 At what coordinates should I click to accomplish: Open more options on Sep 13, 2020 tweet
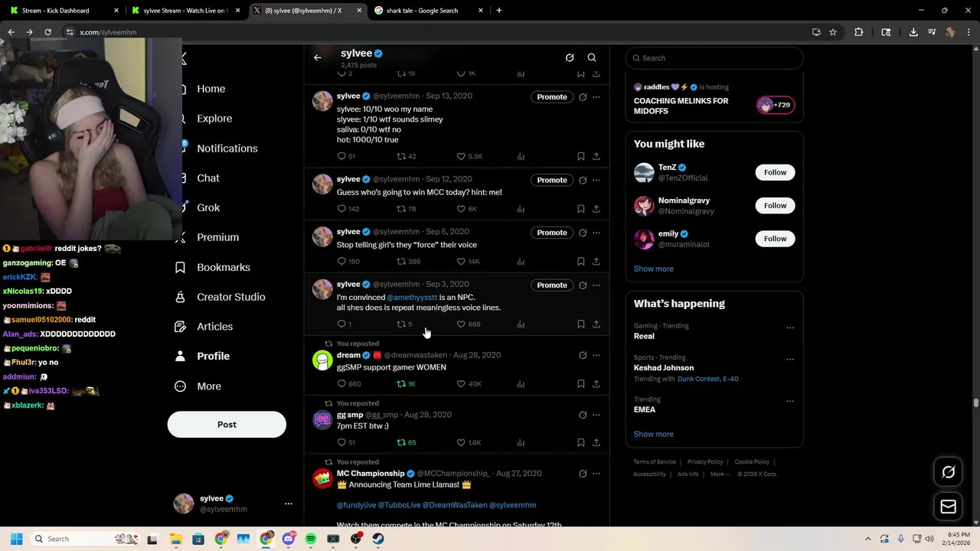point(596,97)
